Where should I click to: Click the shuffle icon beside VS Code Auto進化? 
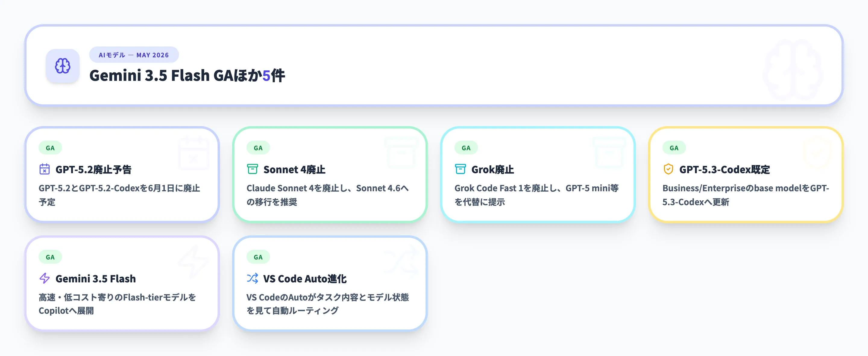click(x=252, y=278)
